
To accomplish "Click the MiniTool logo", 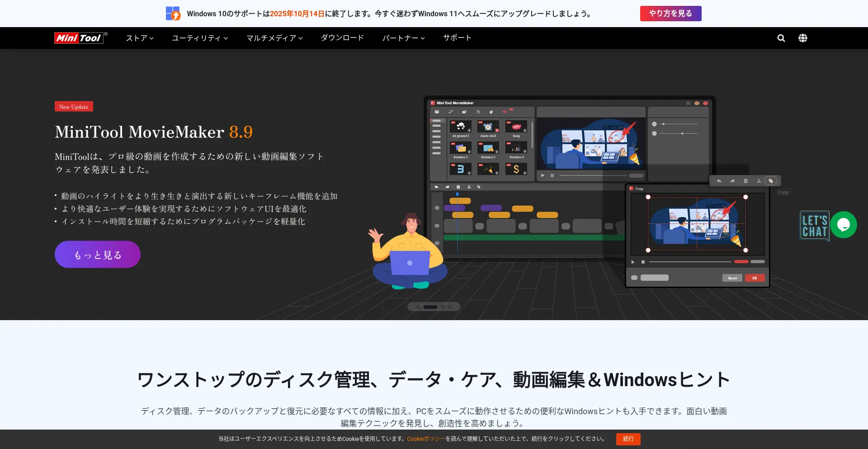I will pyautogui.click(x=80, y=38).
